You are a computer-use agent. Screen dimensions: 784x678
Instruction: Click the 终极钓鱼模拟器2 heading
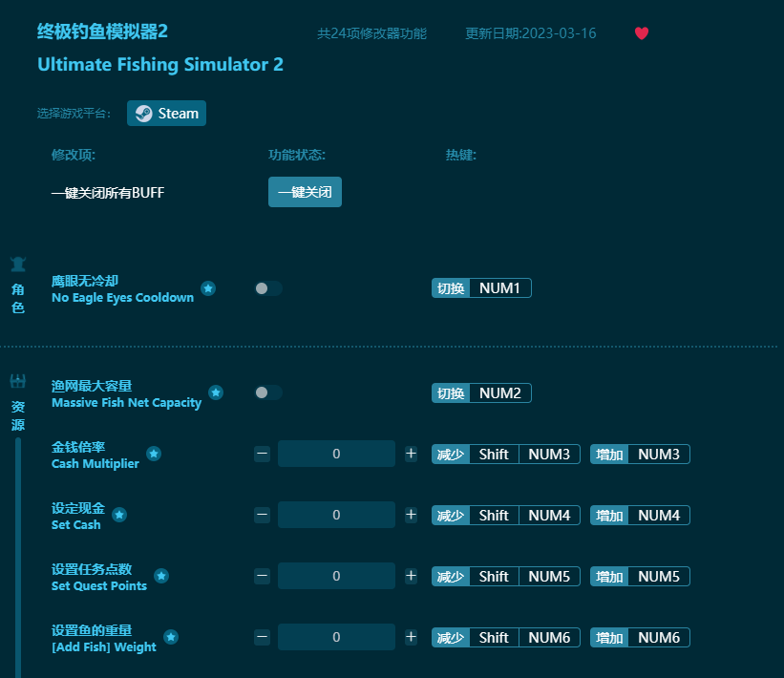pyautogui.click(x=102, y=32)
